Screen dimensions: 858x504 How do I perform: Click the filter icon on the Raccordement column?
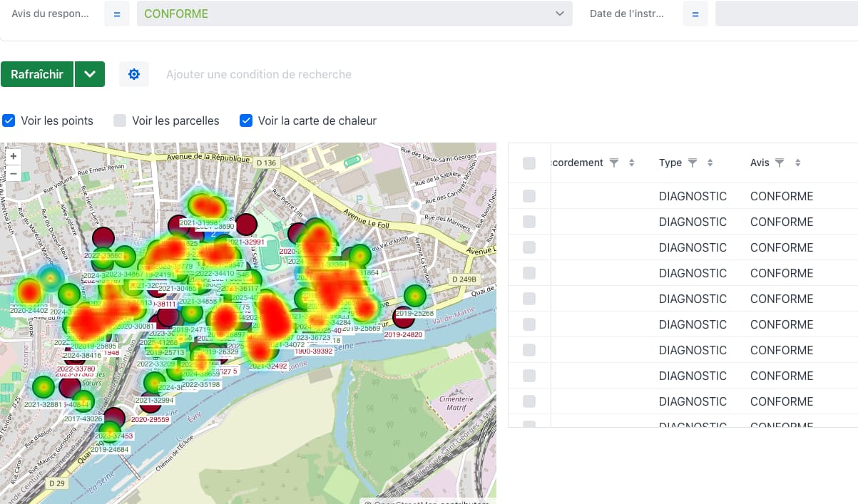point(614,163)
